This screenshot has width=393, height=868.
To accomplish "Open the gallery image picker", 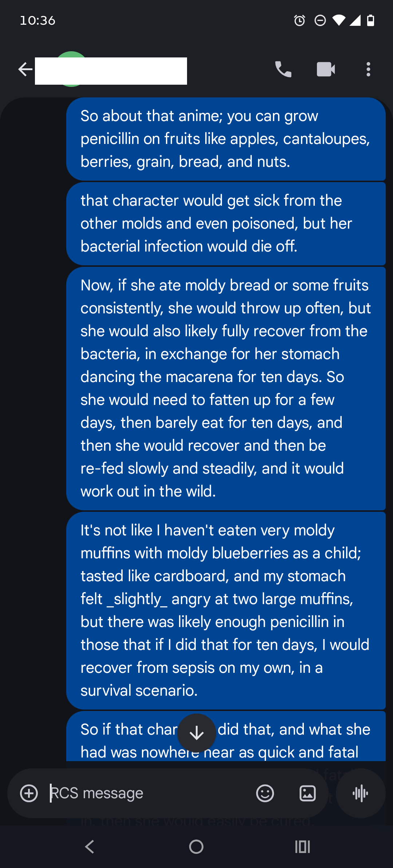I will pos(307,793).
